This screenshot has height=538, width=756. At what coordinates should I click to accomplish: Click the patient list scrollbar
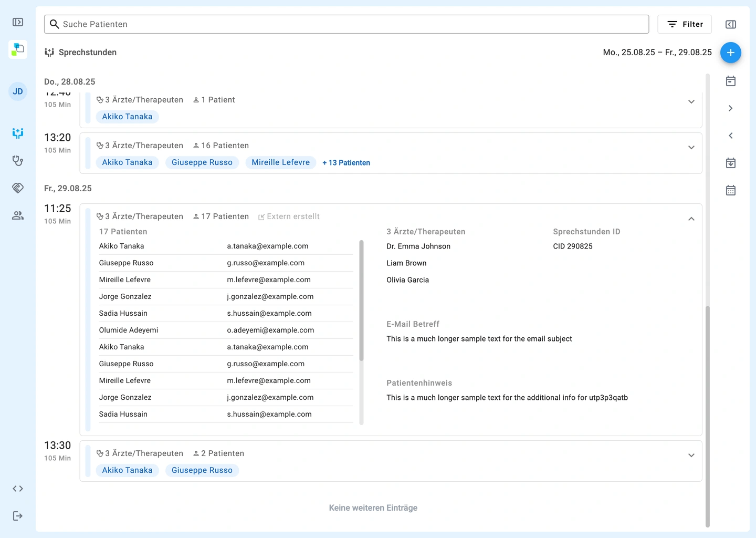[x=361, y=301]
